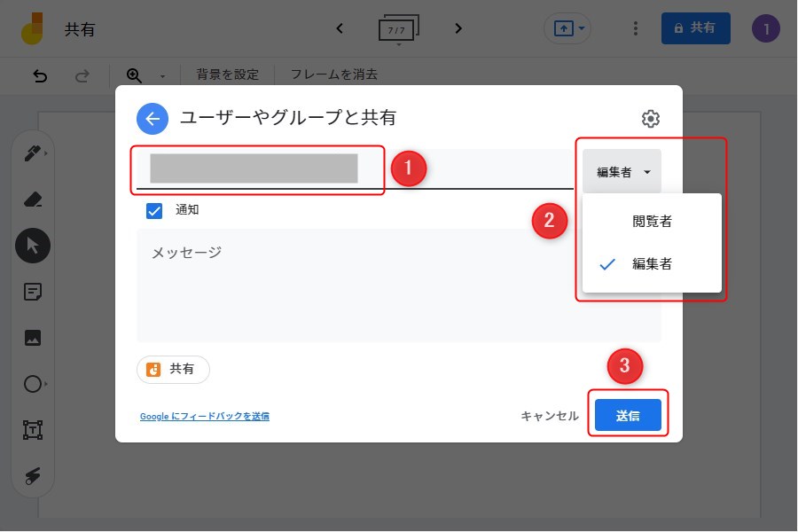Click the 共有 file chip
The width and height of the screenshot is (798, 532).
pos(173,369)
